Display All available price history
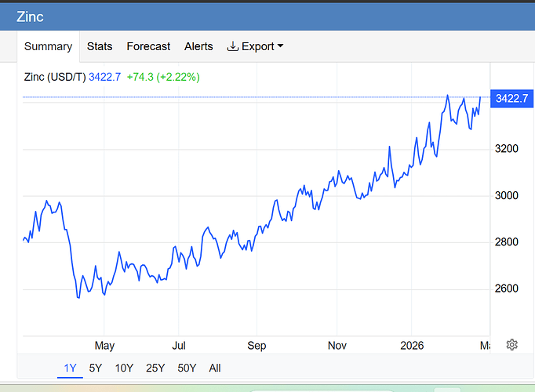The image size is (535, 392). [x=215, y=368]
